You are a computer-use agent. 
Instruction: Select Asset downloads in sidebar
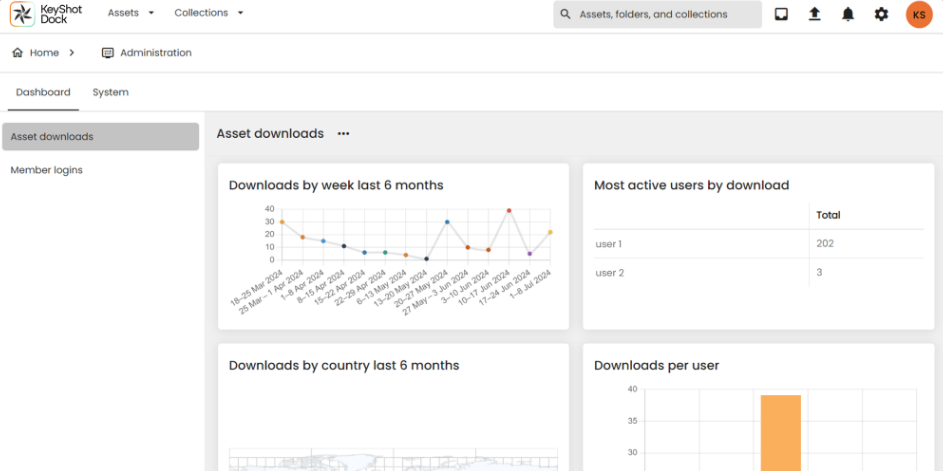pyautogui.click(x=100, y=137)
